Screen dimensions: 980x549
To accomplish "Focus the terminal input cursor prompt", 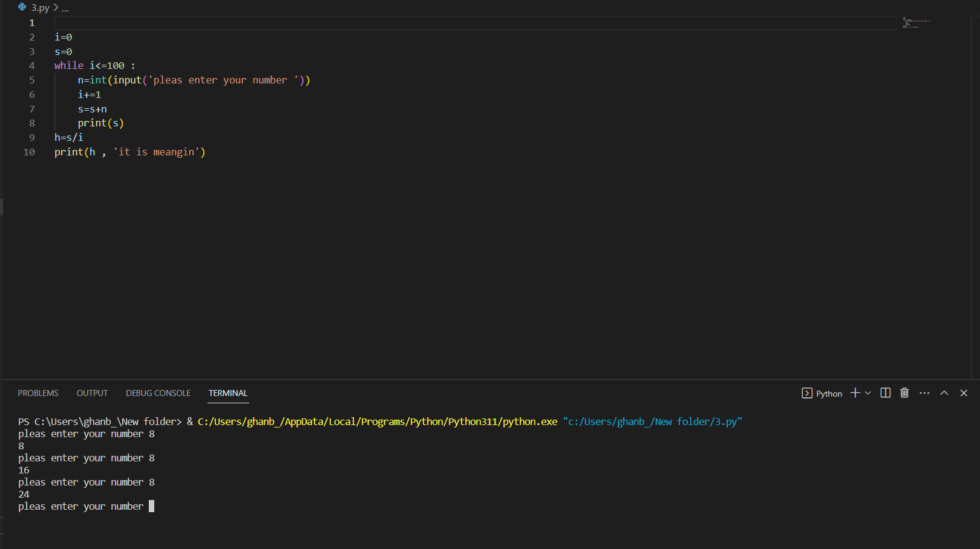I will [151, 506].
